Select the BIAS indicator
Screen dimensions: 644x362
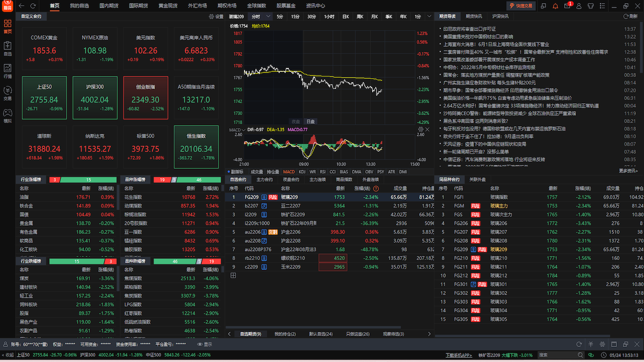pyautogui.click(x=344, y=172)
